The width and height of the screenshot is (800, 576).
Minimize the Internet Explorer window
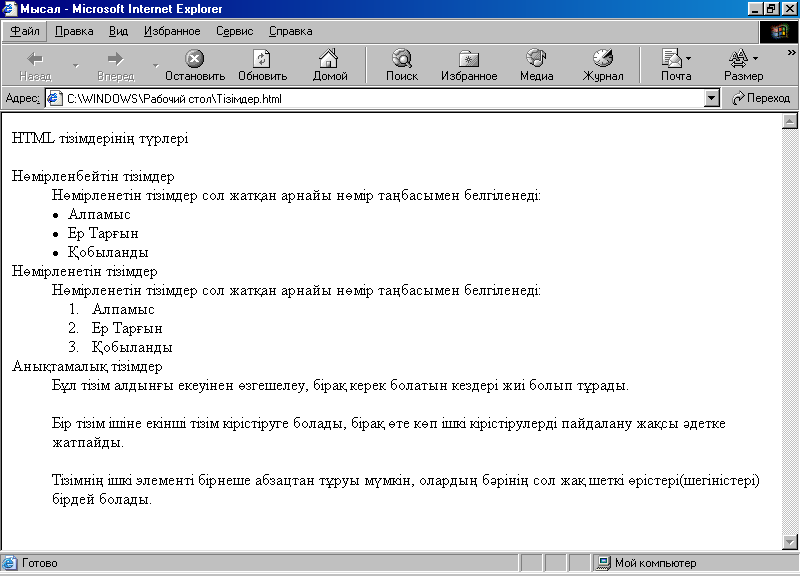click(x=756, y=9)
